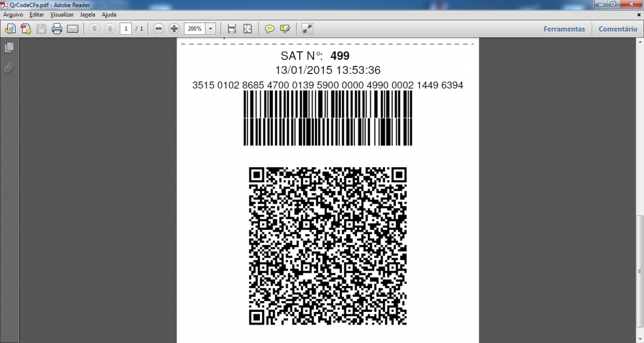Zoom in with the plus icon
644x343 pixels.
point(174,29)
